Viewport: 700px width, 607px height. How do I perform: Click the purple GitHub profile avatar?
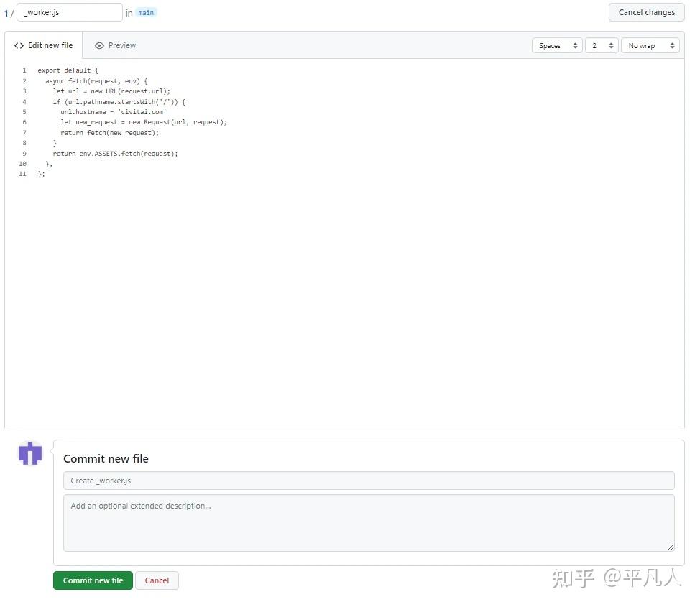coord(29,453)
